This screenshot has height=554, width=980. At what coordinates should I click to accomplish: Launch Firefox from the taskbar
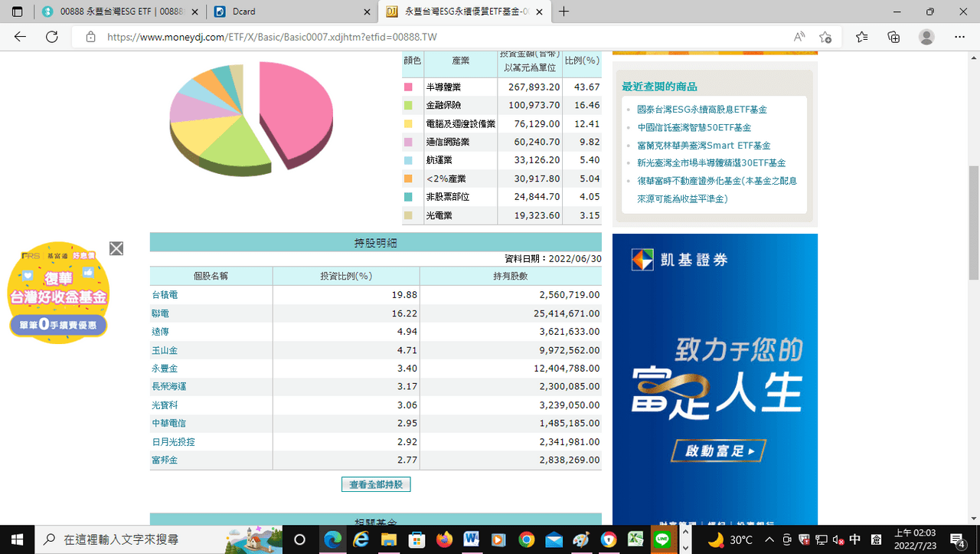pos(444,539)
